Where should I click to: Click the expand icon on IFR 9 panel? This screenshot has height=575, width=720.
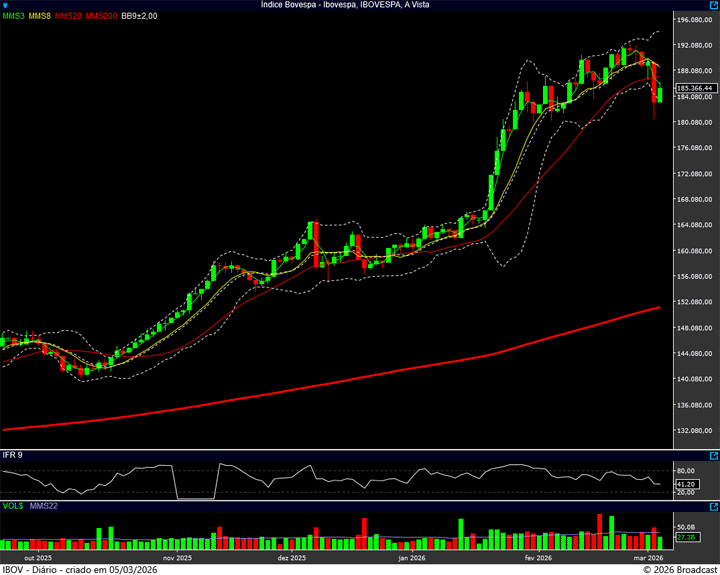[713, 455]
